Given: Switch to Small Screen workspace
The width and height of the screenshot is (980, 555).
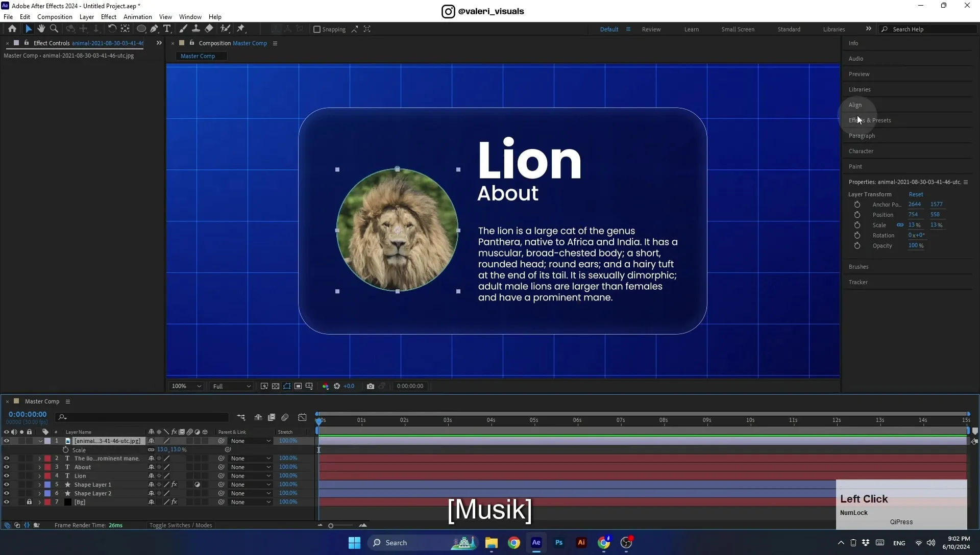Looking at the screenshot, I should (x=738, y=30).
